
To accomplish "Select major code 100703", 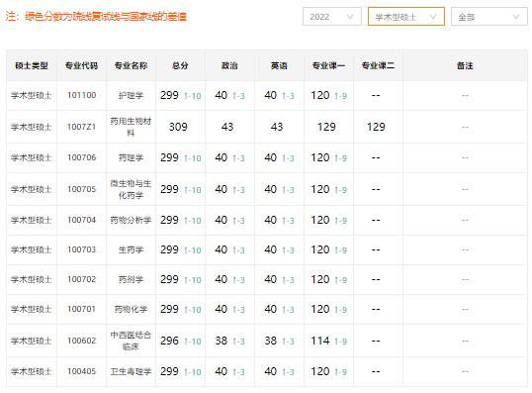I will tap(81, 249).
